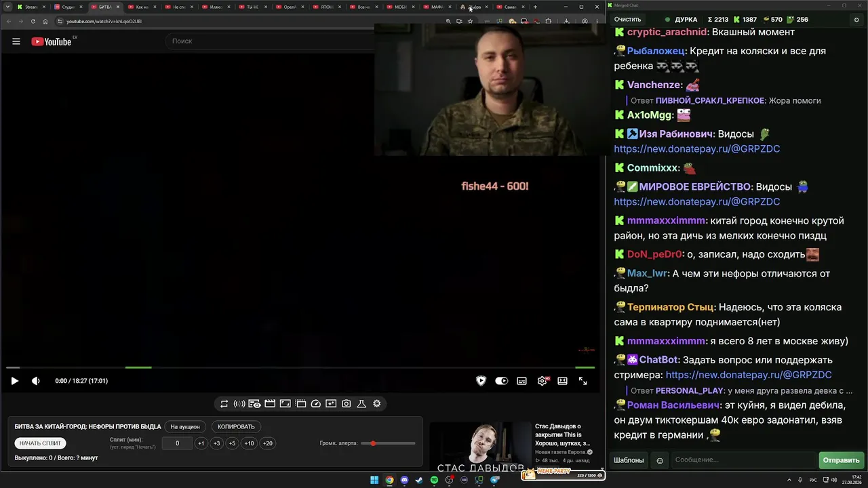Click the "Шаблоны" templates button
This screenshot has height=488, width=868.
[x=629, y=460]
